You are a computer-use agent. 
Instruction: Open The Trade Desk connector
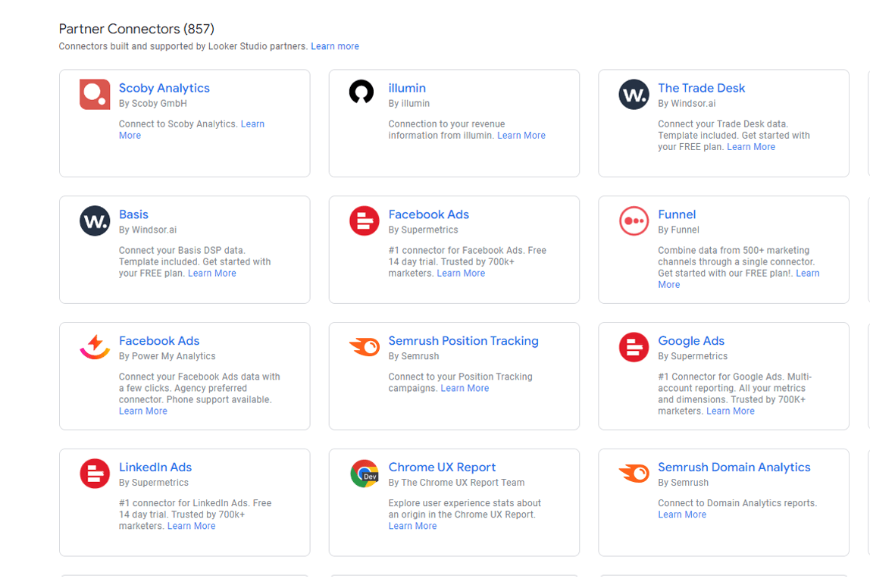[701, 88]
